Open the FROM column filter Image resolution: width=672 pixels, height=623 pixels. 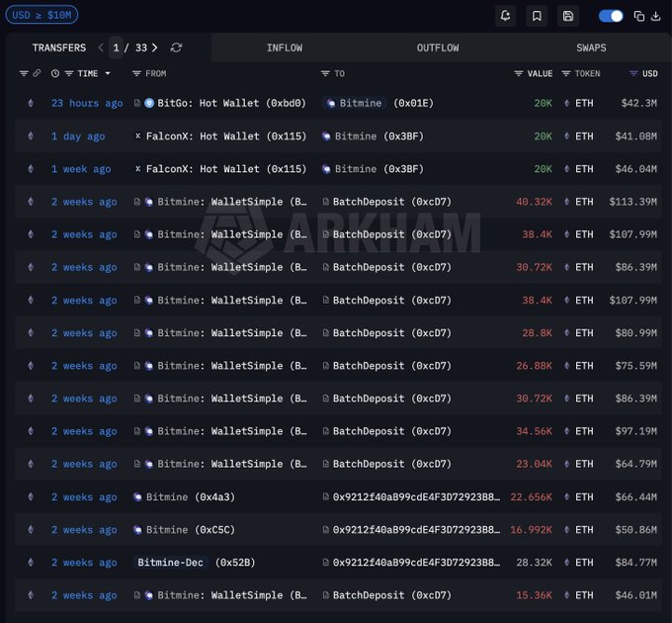click(x=137, y=73)
